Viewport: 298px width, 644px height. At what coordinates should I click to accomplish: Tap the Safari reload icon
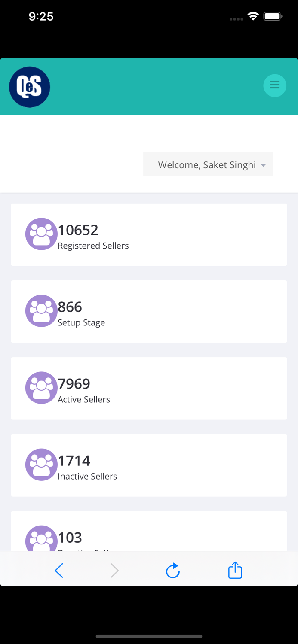coord(172,570)
